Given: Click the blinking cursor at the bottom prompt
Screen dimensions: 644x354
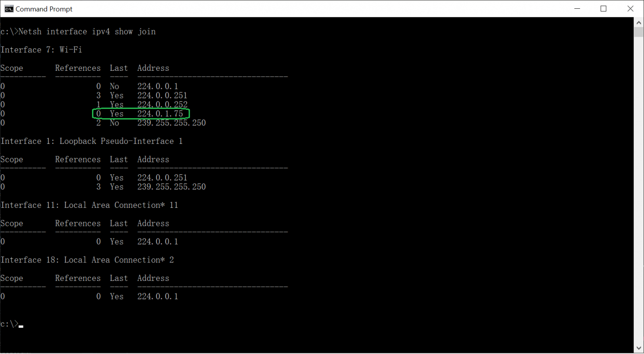Looking at the screenshot, I should point(21,326).
